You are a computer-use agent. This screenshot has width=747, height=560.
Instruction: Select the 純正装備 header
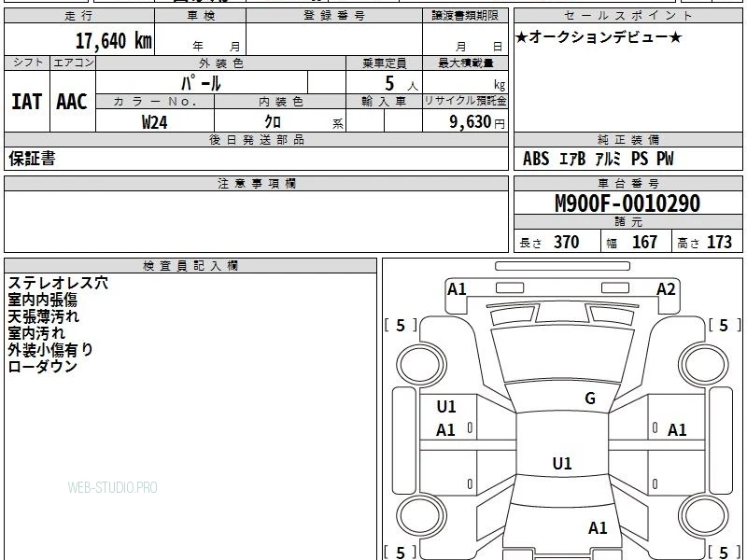627,139
